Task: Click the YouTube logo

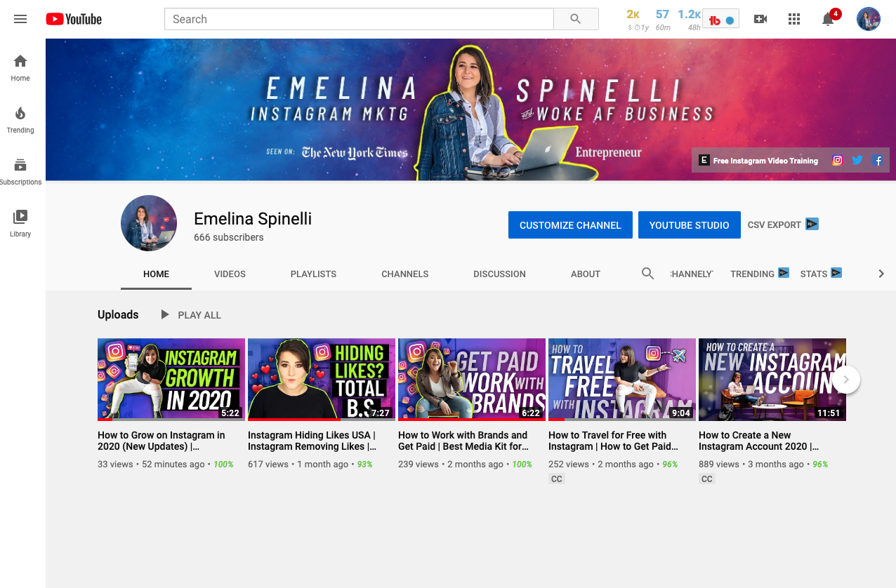Action: click(74, 19)
